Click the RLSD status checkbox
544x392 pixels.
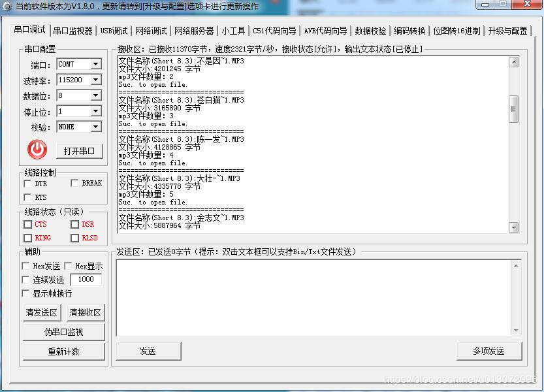(x=74, y=238)
